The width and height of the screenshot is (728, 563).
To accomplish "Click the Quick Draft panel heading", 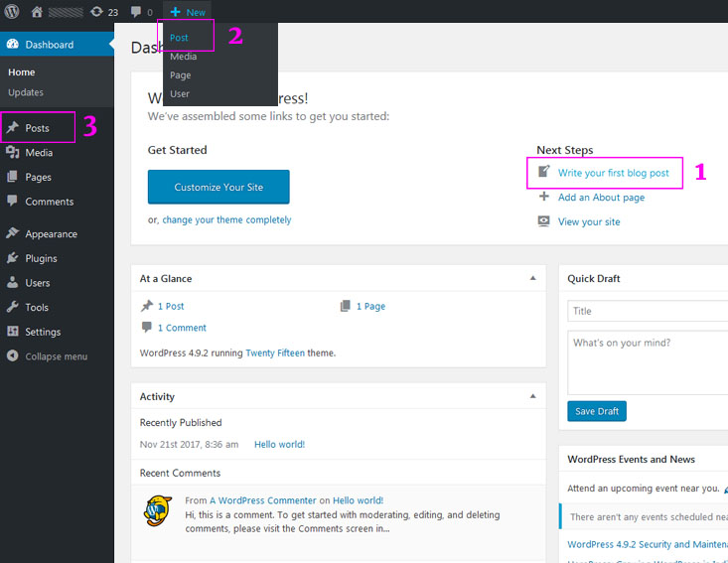I will (594, 278).
